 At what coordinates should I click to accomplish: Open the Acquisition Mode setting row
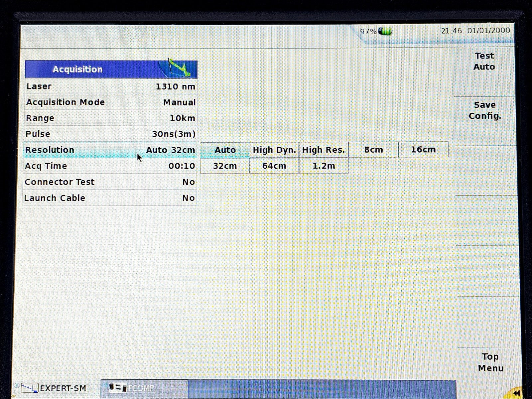110,102
